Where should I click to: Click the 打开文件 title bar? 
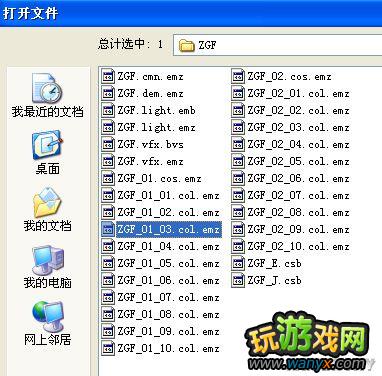click(x=191, y=13)
